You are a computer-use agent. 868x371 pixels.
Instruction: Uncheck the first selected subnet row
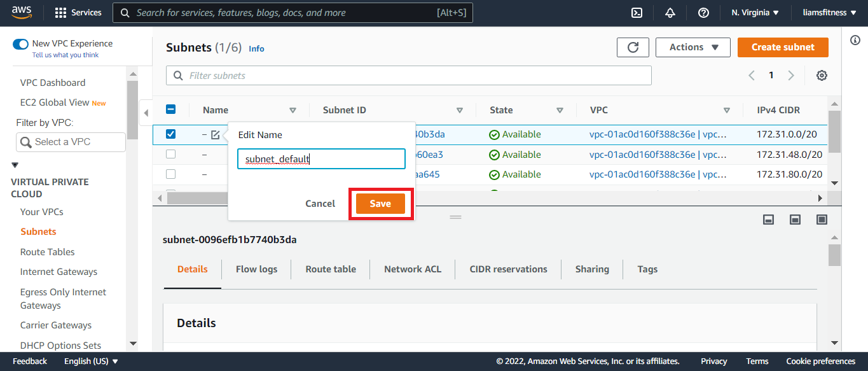pos(170,134)
